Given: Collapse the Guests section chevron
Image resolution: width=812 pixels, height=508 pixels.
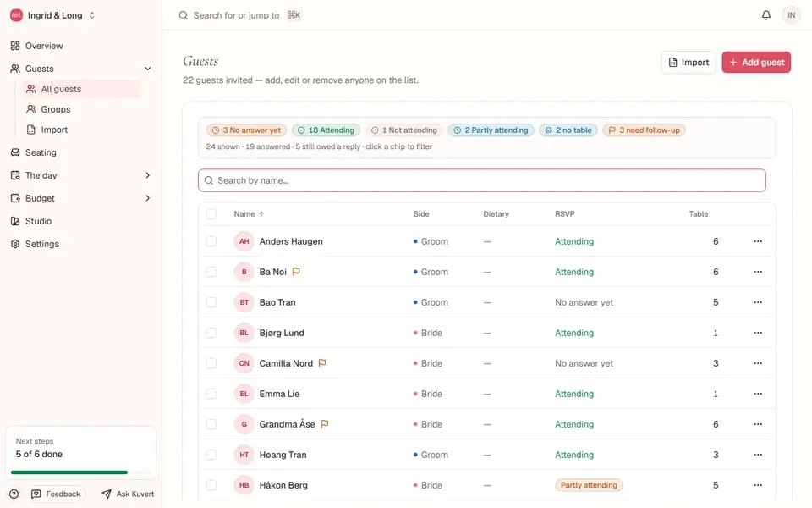Looking at the screenshot, I should pyautogui.click(x=147, y=69).
